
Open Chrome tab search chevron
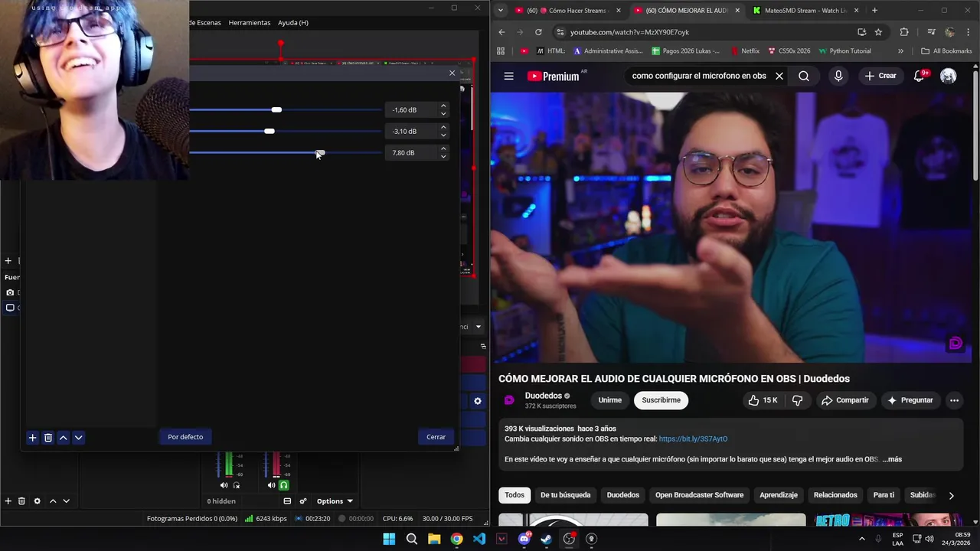(500, 11)
